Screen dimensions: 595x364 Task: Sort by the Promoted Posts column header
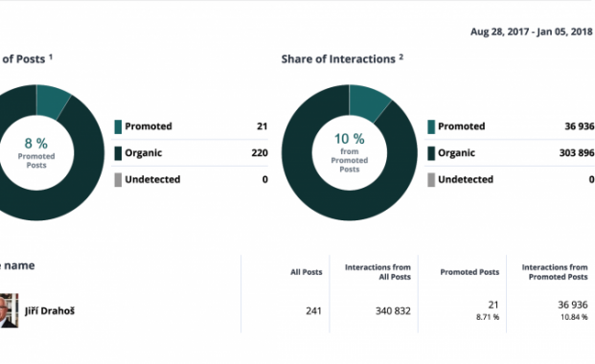click(469, 272)
